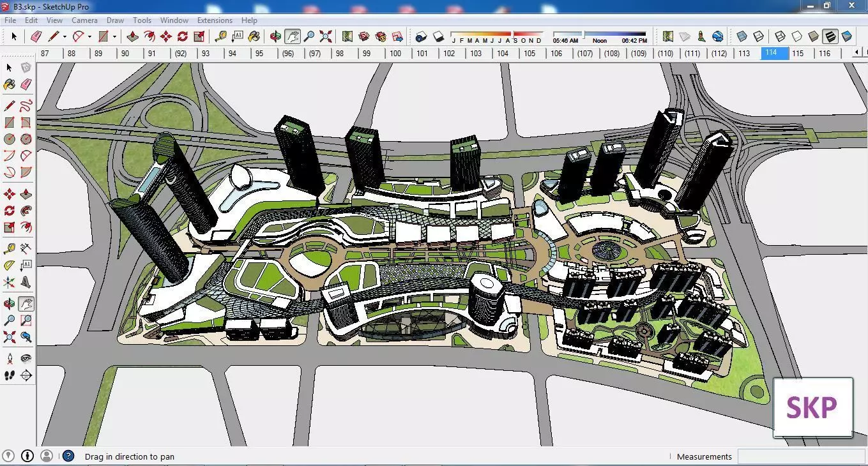Select the Look Around eye tool
Viewport: 868px width, 466px height.
[x=26, y=359]
